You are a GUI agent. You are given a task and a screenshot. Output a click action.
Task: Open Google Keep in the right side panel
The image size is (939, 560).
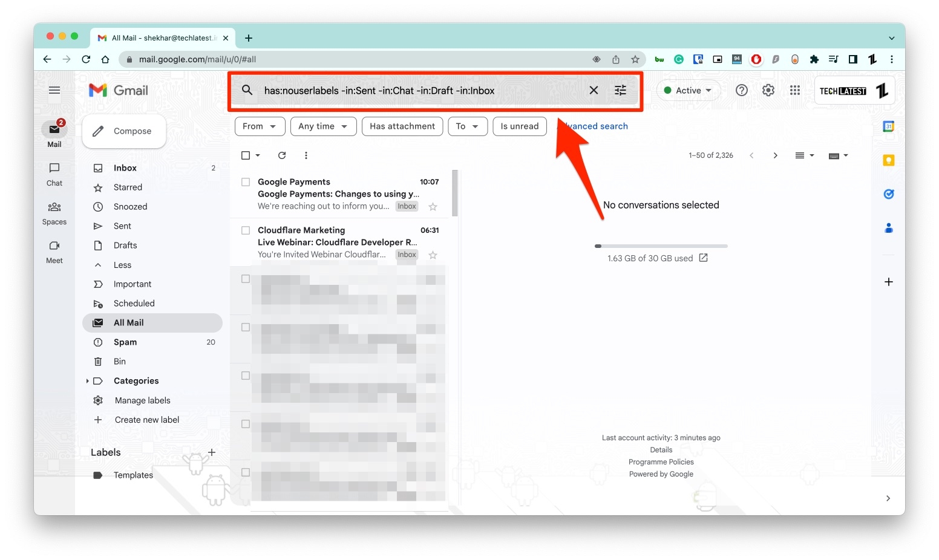[x=888, y=160]
